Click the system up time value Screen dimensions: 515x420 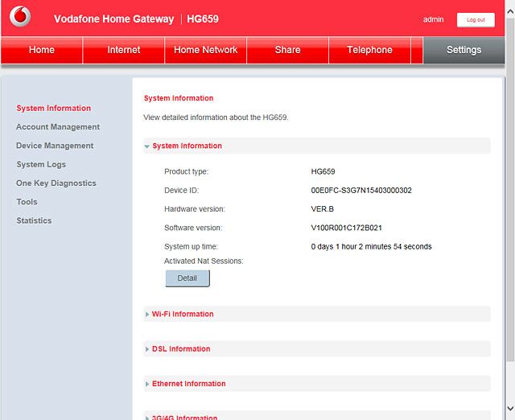pyautogui.click(x=371, y=247)
